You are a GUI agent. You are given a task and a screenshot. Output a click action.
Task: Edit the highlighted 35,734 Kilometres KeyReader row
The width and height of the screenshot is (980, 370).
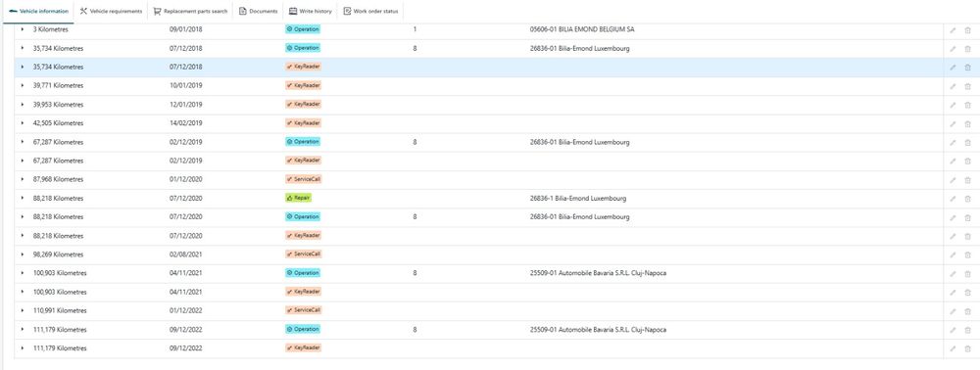953,68
